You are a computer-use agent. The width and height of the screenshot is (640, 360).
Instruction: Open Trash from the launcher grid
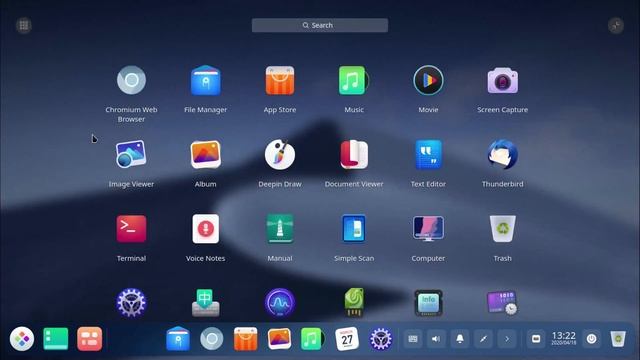(502, 229)
